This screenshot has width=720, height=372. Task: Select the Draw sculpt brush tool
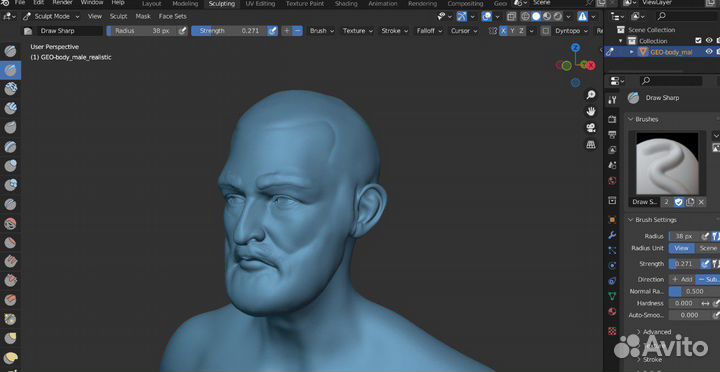[x=10, y=51]
